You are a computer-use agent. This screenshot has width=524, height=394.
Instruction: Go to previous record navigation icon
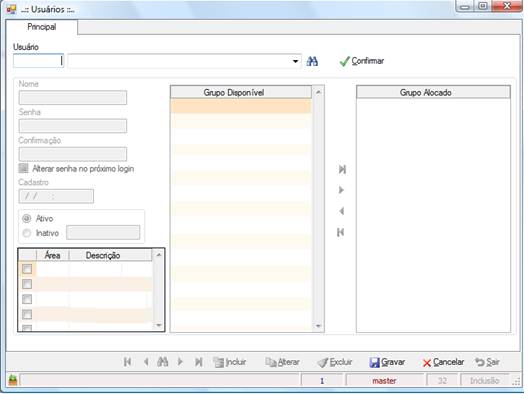146,362
